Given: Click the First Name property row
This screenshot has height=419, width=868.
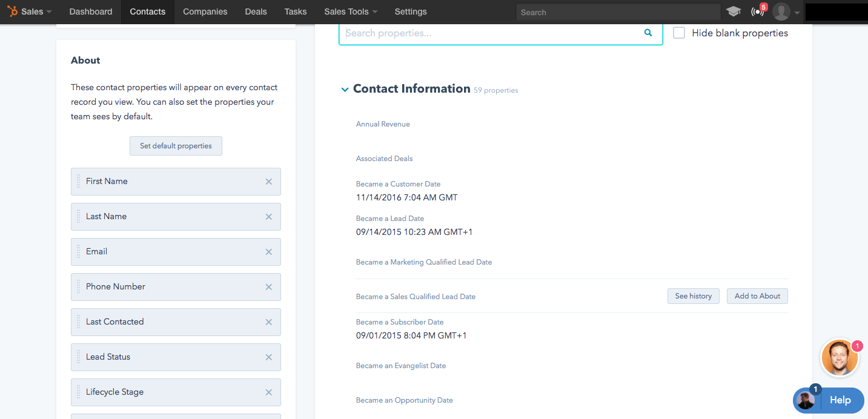Looking at the screenshot, I should (x=176, y=182).
